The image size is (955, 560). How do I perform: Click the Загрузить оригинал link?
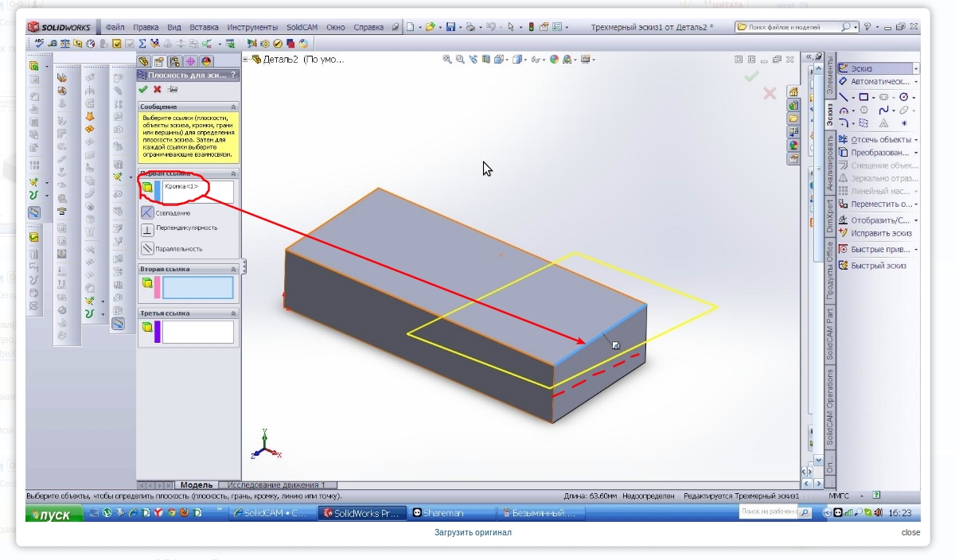point(473,532)
